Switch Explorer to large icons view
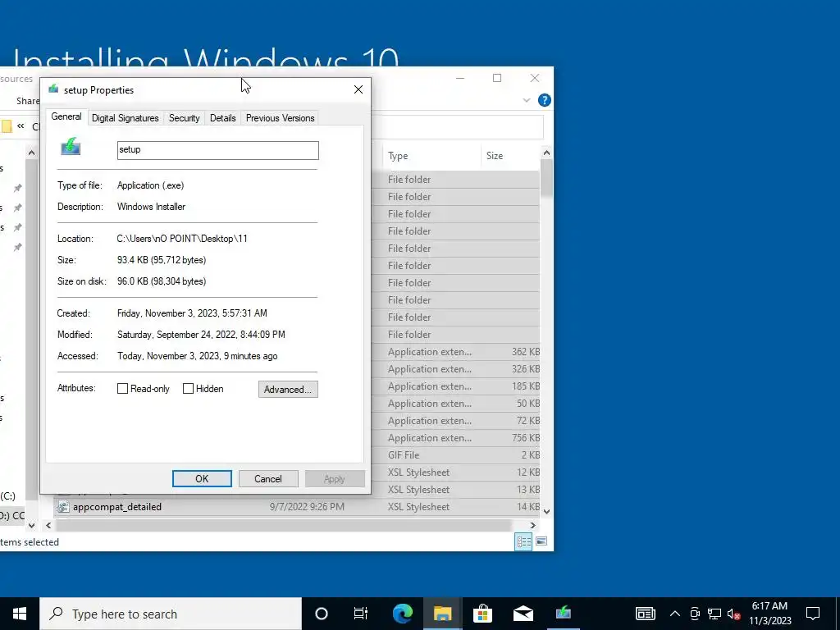 (541, 541)
